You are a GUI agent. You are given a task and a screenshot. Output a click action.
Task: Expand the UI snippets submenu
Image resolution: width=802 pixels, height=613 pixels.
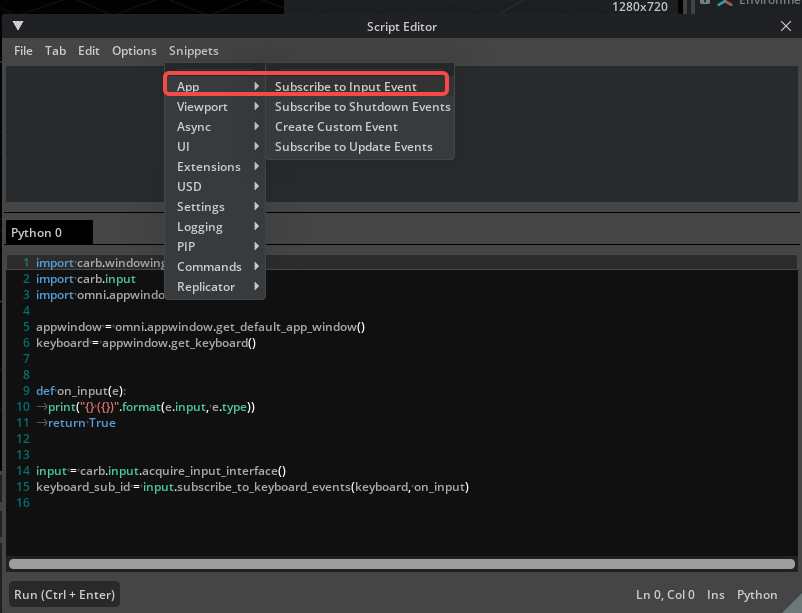[215, 146]
